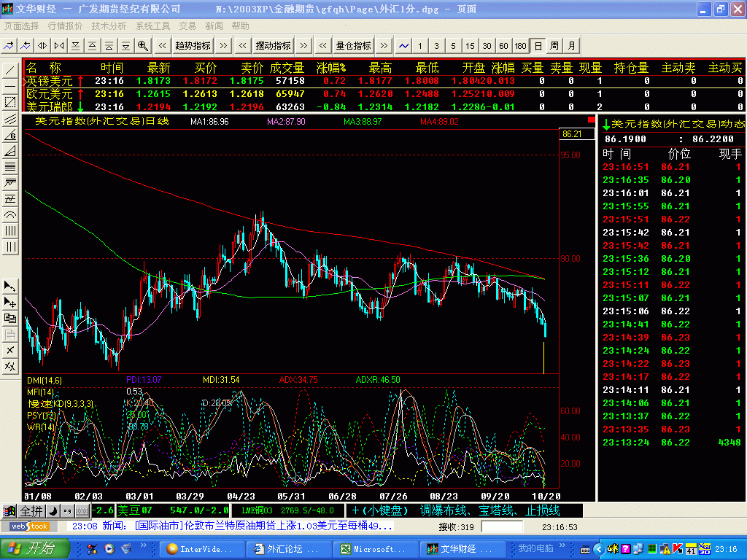
Task: Click next arrow right of 趋势指标
Action: click(223, 46)
